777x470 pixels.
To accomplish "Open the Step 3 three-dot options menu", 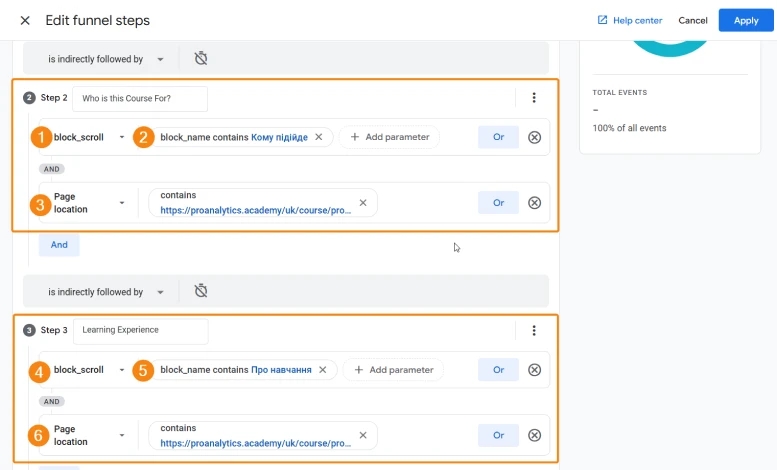I will pyautogui.click(x=534, y=330).
